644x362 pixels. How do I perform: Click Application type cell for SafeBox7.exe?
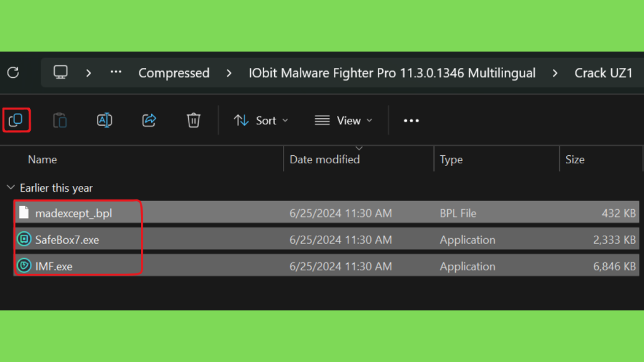[x=467, y=239]
